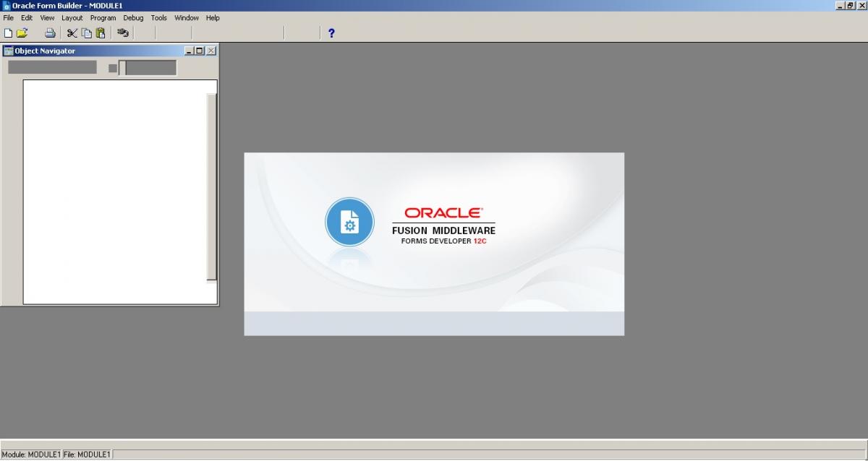Open the Debug menu
The image size is (868, 461).
133,17
